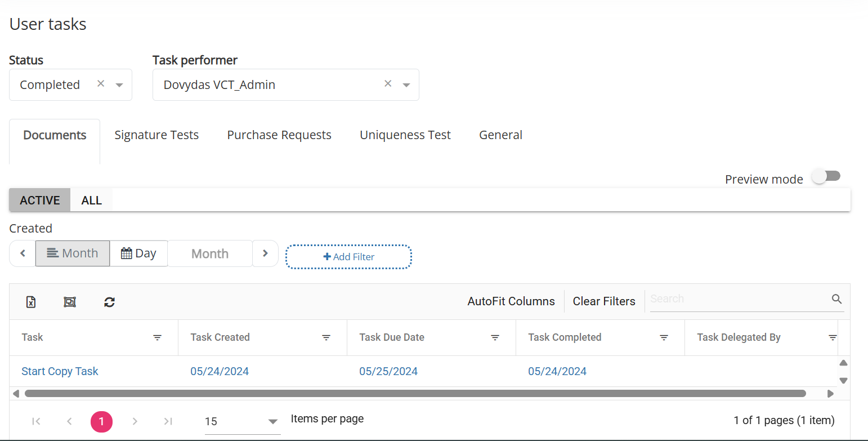Enable the Preview mode toggle
Screen dimensions: 868x441
coord(826,176)
